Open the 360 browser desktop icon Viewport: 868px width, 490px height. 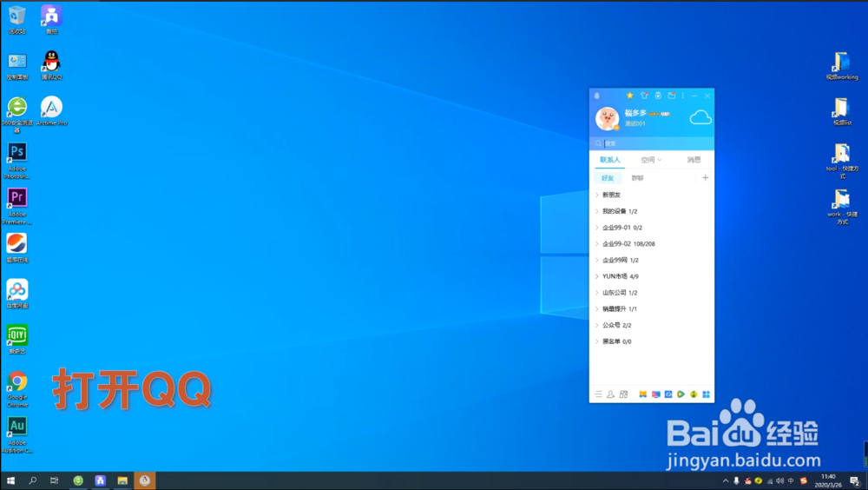(x=17, y=115)
